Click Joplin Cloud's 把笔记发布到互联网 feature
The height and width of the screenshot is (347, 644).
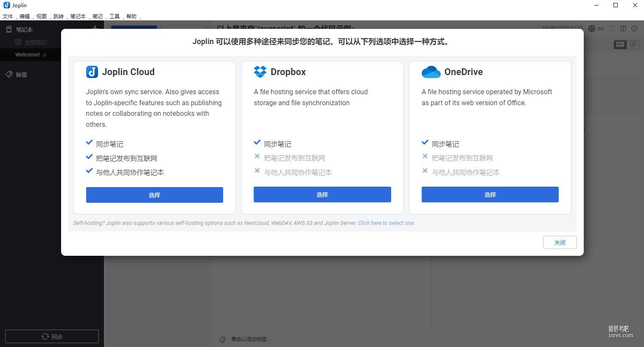pyautogui.click(x=126, y=158)
